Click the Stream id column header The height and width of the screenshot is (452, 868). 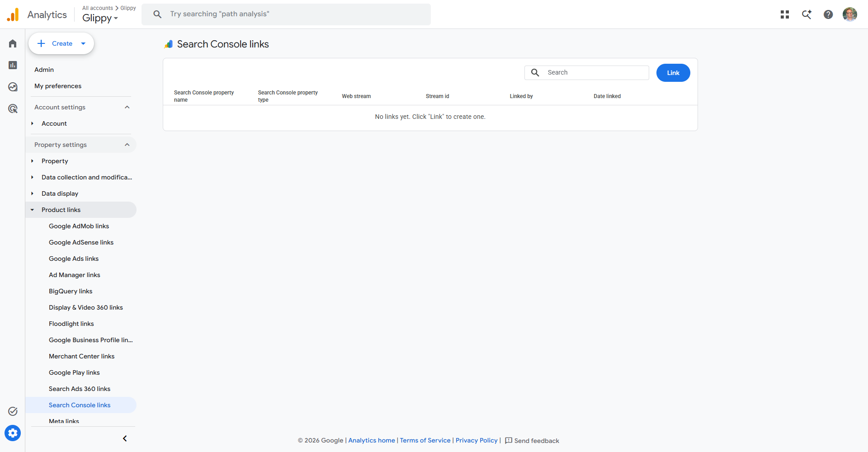coord(438,96)
